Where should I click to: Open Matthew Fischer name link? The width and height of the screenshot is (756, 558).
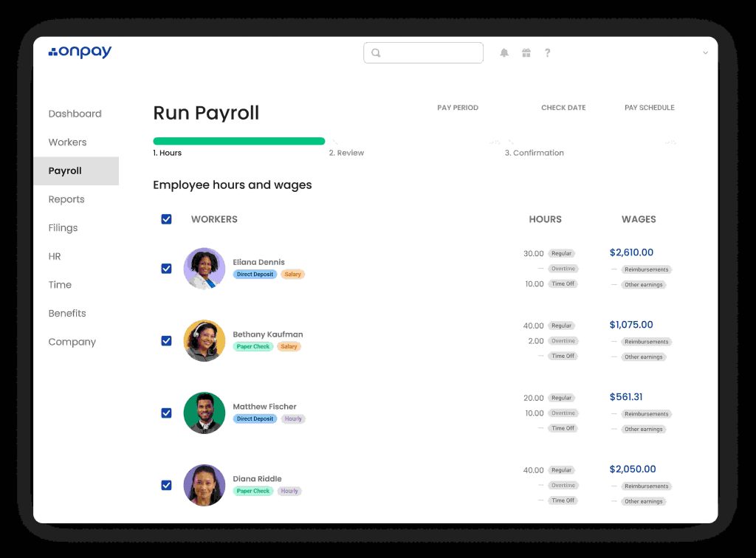265,407
